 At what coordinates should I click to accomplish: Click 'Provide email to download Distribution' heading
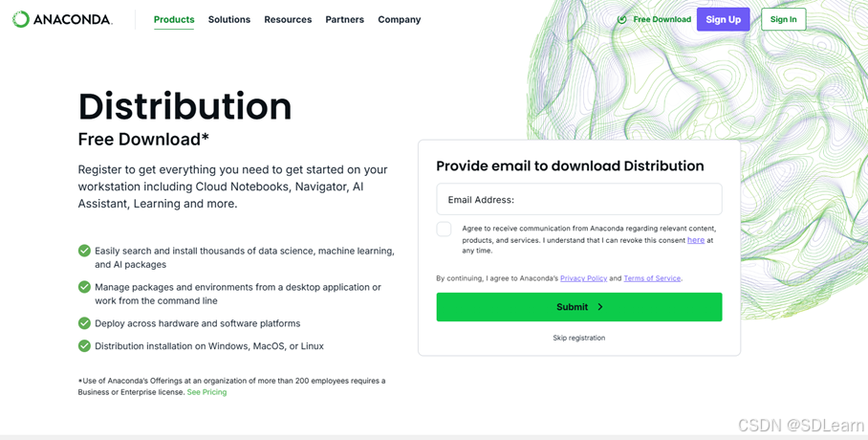[570, 165]
